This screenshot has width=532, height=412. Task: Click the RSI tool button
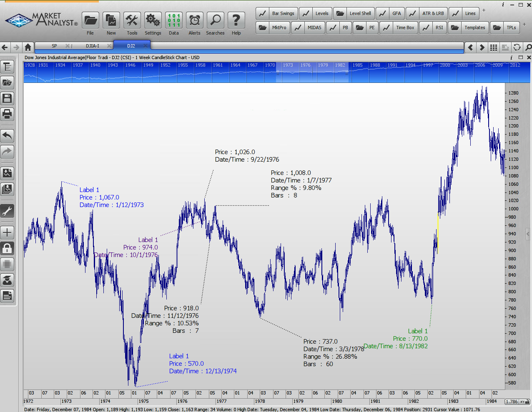pos(433,27)
